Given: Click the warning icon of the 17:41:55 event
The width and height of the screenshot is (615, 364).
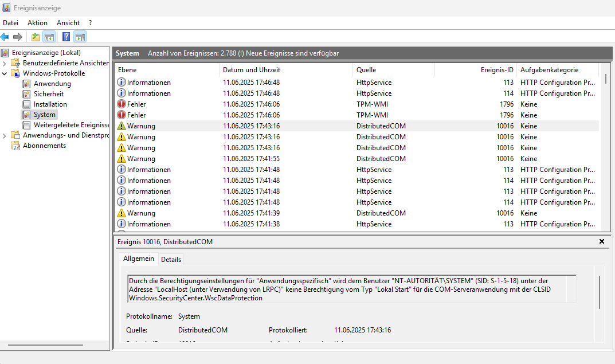Looking at the screenshot, I should point(122,159).
